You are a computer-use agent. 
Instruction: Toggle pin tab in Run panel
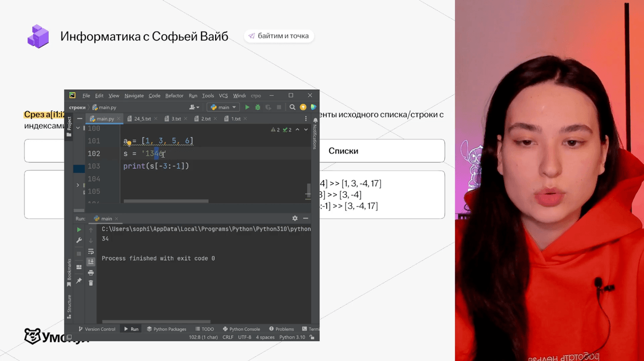click(79, 281)
